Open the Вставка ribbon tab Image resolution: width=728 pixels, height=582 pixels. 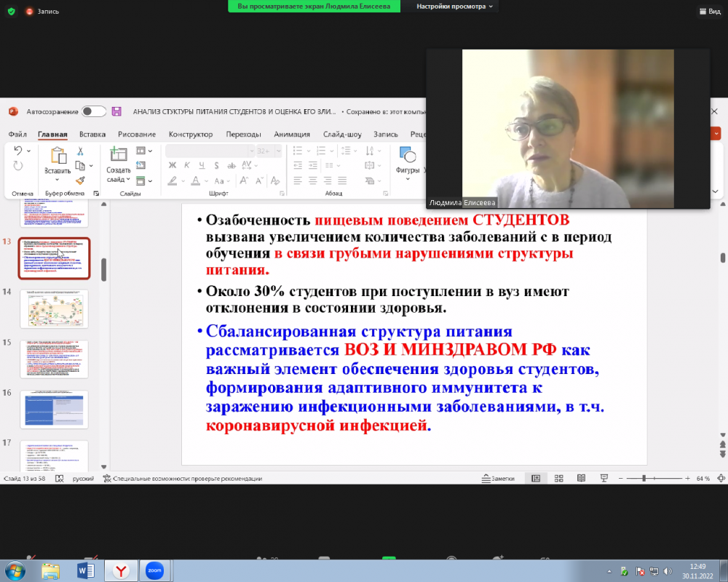pos(92,134)
